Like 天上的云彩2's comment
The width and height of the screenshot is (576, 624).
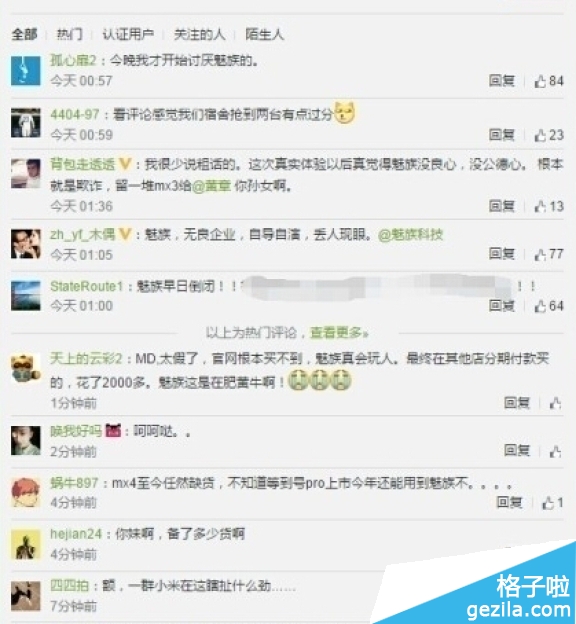[x=555, y=403]
